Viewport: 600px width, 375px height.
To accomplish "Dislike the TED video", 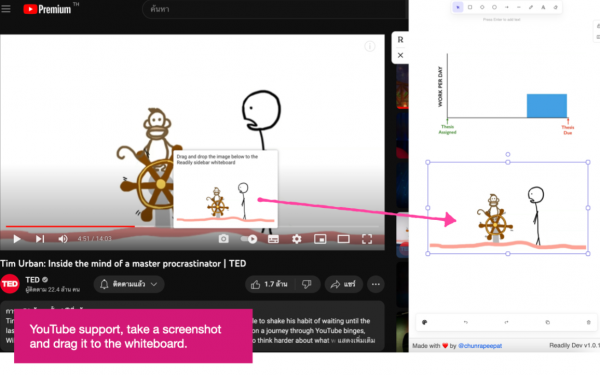I will pyautogui.click(x=307, y=284).
